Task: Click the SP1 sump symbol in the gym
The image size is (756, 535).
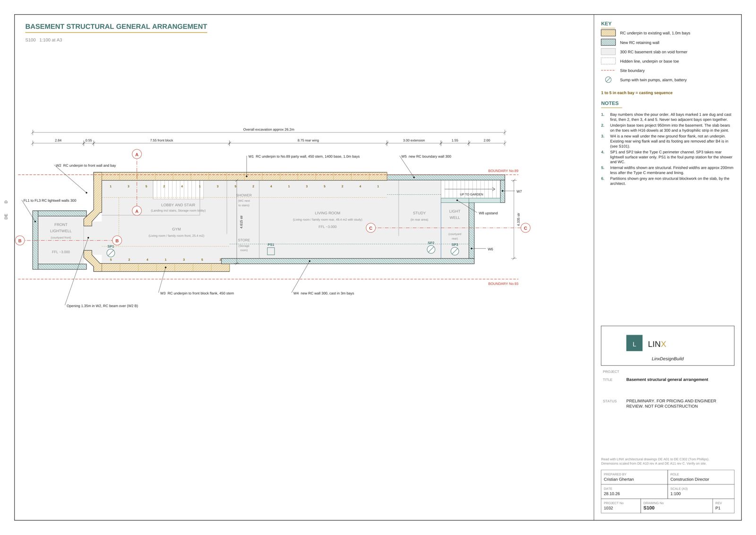Action: pos(111,253)
